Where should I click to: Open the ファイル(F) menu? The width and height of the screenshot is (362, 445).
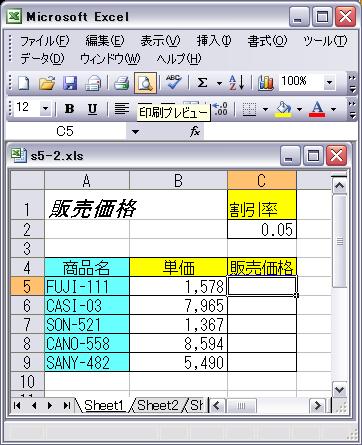(45, 41)
